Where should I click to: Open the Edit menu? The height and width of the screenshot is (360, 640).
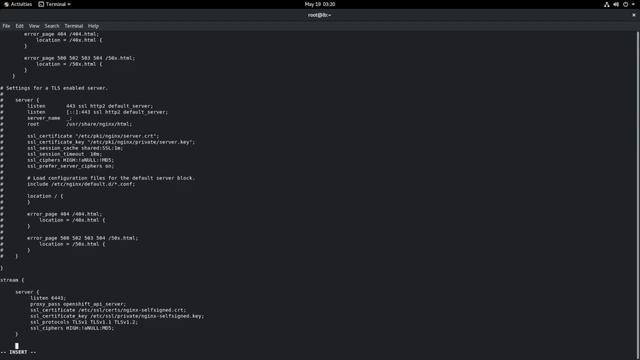click(x=20, y=26)
